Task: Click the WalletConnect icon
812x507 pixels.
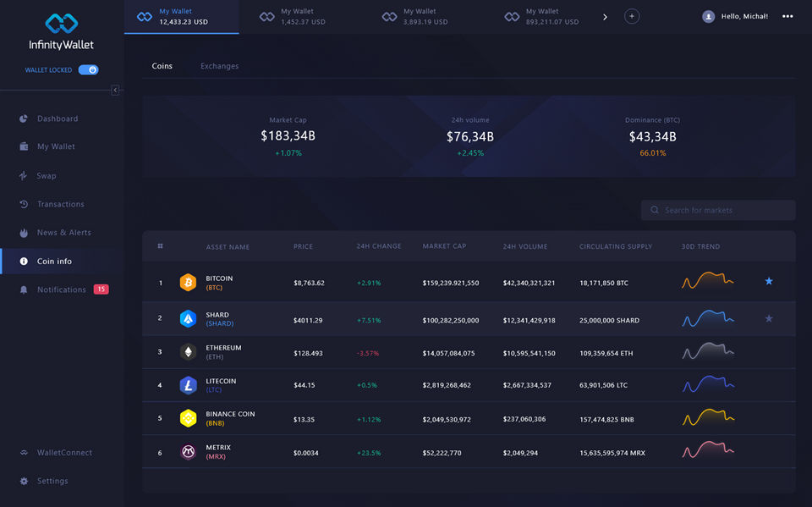Action: [x=24, y=453]
